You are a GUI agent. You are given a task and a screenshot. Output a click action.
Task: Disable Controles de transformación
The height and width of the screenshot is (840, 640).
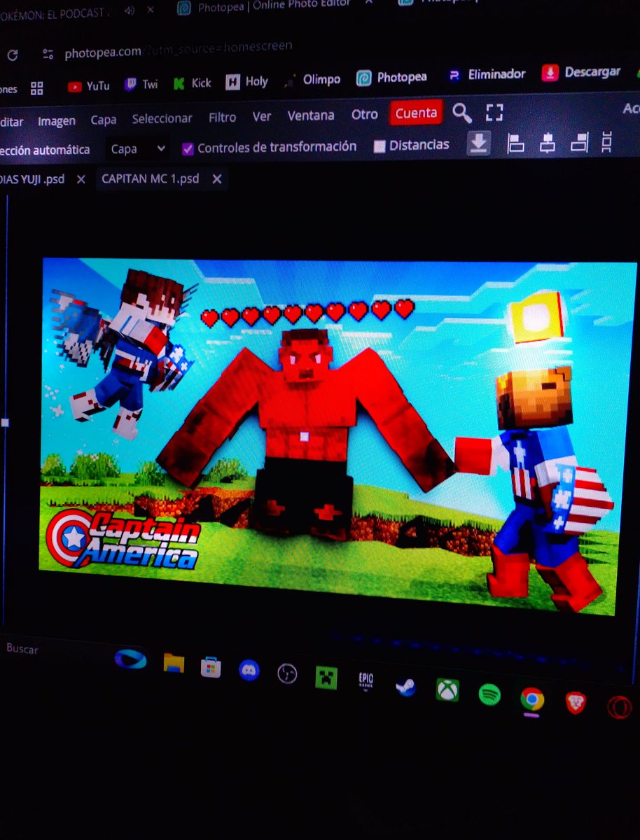click(x=188, y=147)
